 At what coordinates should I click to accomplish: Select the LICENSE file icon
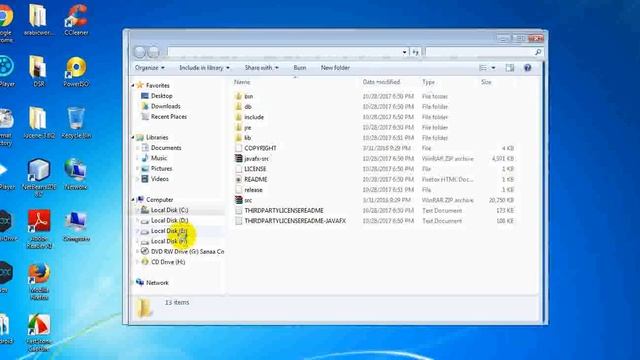click(x=239, y=169)
